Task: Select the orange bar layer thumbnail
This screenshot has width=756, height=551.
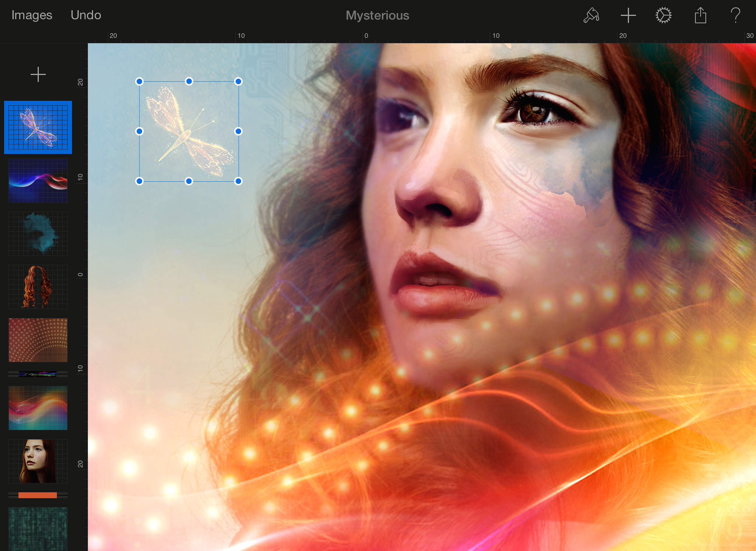Action: tap(38, 495)
